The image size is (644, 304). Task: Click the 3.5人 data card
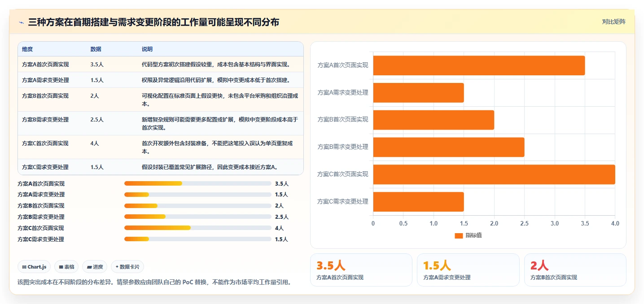coord(361,270)
